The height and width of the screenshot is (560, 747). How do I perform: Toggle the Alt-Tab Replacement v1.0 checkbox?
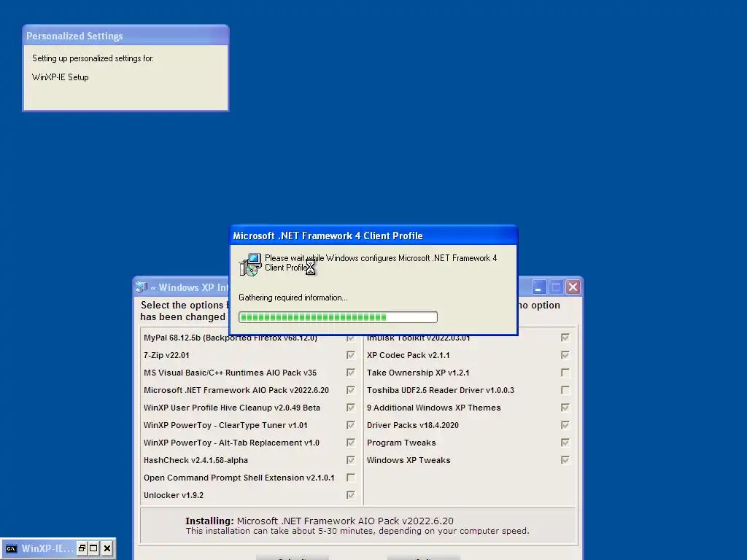coord(351,443)
